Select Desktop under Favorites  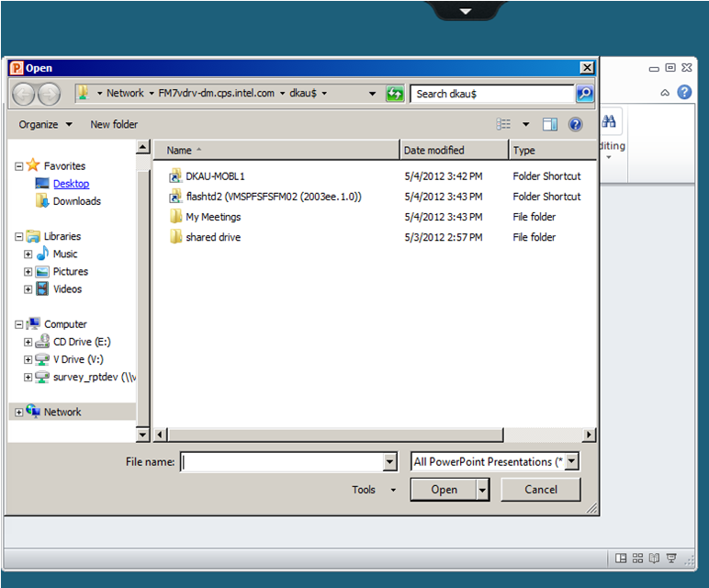coord(71,184)
